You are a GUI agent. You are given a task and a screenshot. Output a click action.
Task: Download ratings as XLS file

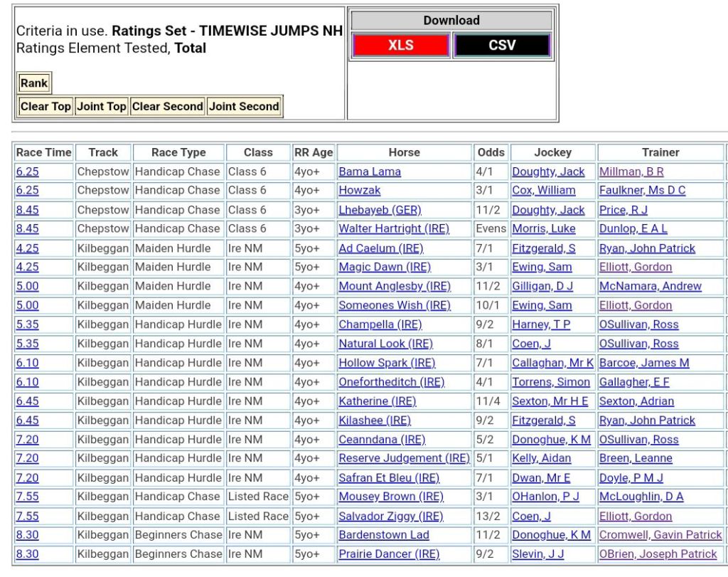click(x=401, y=46)
